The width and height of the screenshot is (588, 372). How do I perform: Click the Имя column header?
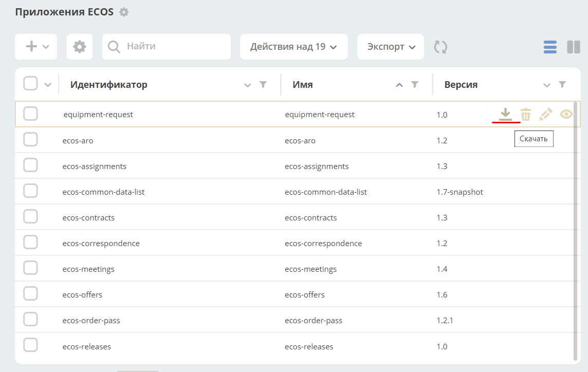(303, 85)
